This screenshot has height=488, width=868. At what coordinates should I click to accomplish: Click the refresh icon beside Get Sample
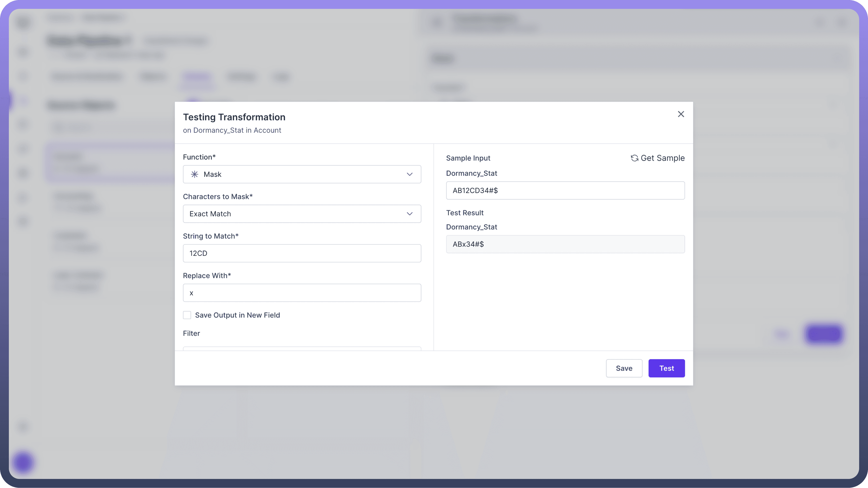[x=634, y=158]
